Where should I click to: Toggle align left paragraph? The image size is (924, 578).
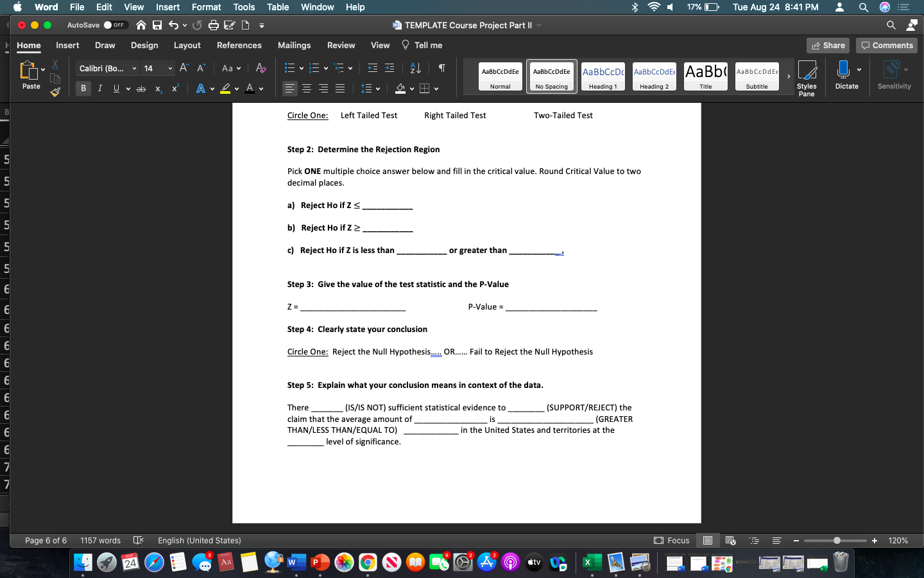pyautogui.click(x=290, y=89)
